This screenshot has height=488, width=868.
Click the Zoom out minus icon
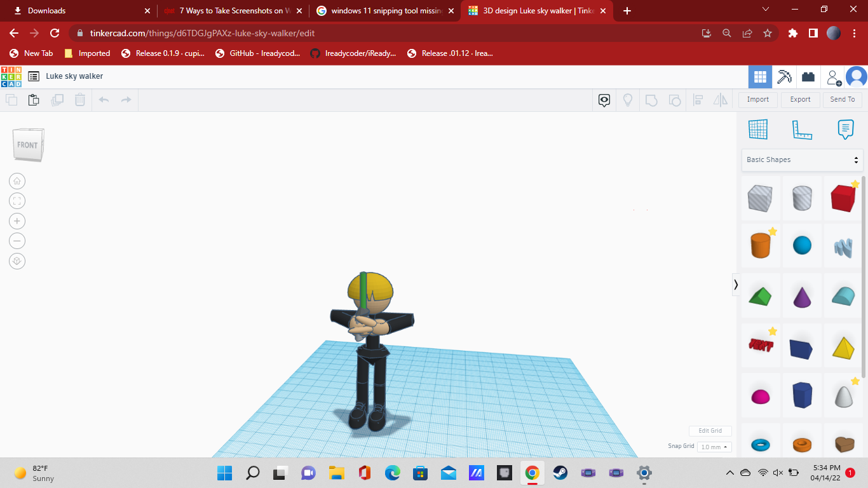pos(17,241)
